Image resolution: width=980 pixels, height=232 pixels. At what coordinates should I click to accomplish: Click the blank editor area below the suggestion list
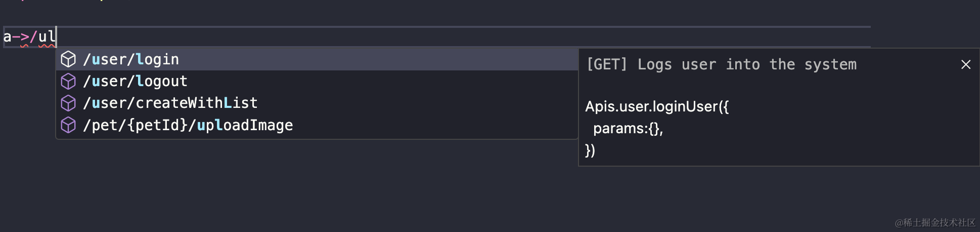tap(303, 187)
